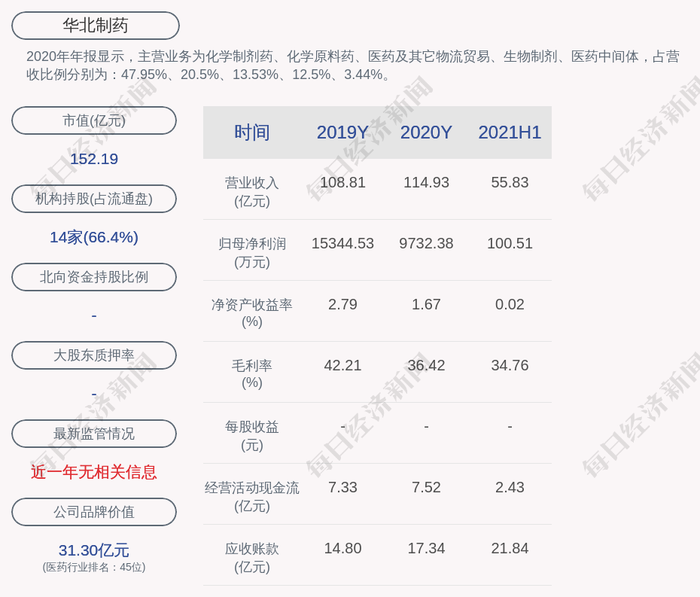Select the 公司品牌价值 label pill
This screenshot has height=597, width=700.
click(94, 512)
